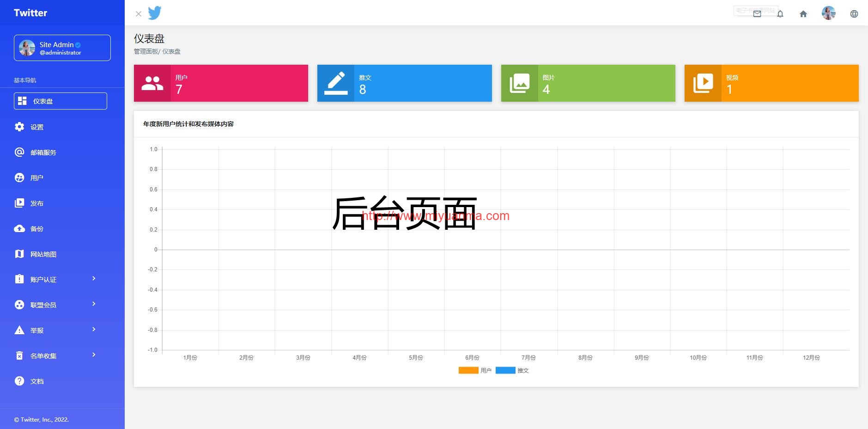Image resolution: width=868 pixels, height=429 pixels.
Task: Open language globe icon
Action: 854,14
